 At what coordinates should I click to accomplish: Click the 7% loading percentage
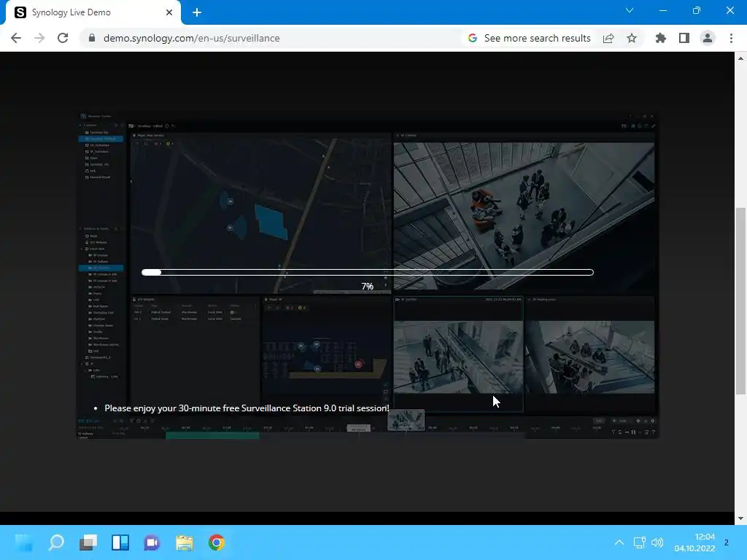pyautogui.click(x=368, y=286)
